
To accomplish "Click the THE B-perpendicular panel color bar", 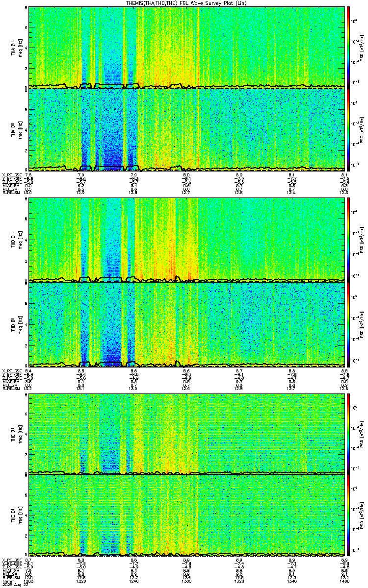I will [348, 433].
